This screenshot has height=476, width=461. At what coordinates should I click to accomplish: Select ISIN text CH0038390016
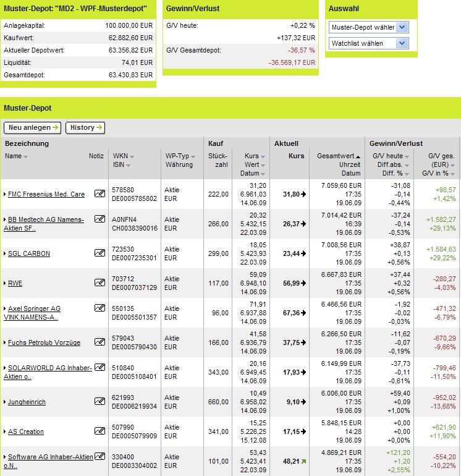pyautogui.click(x=135, y=228)
